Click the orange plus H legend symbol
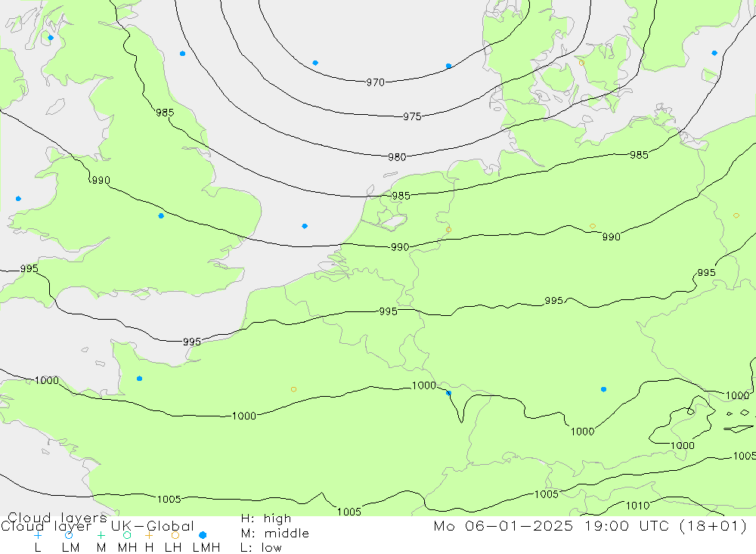 pos(149,535)
